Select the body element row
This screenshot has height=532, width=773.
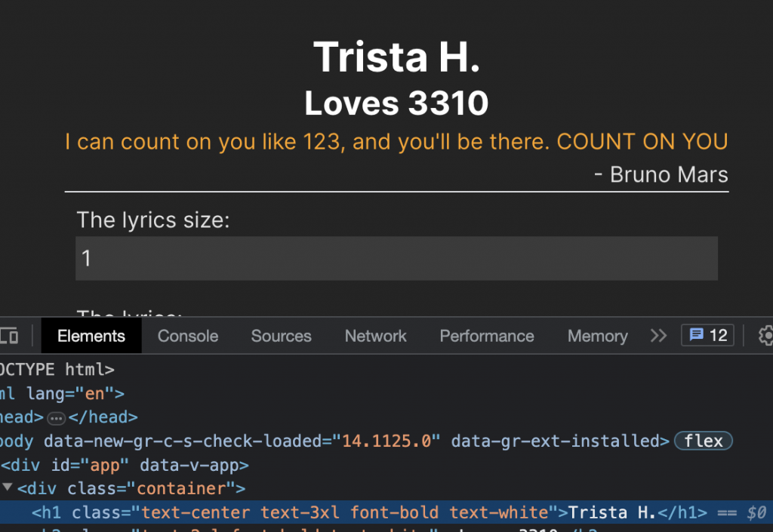tap(302, 441)
